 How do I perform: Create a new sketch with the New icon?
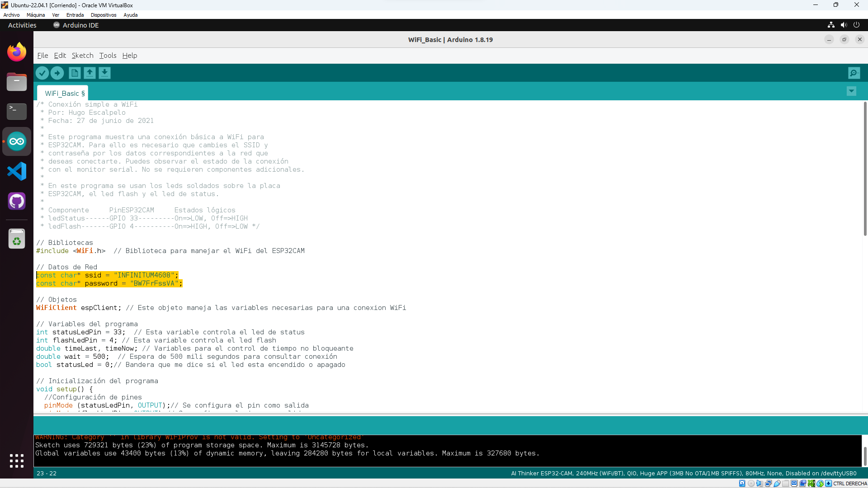click(74, 73)
